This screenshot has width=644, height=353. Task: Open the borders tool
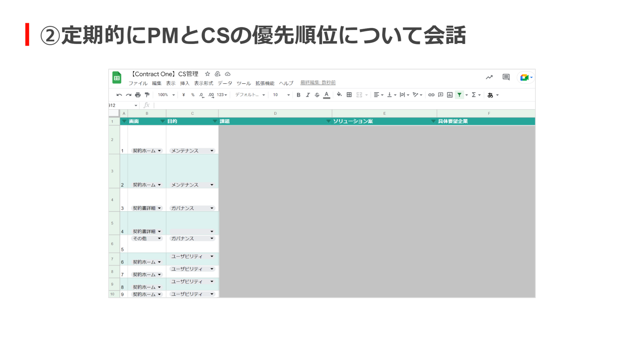click(x=349, y=95)
